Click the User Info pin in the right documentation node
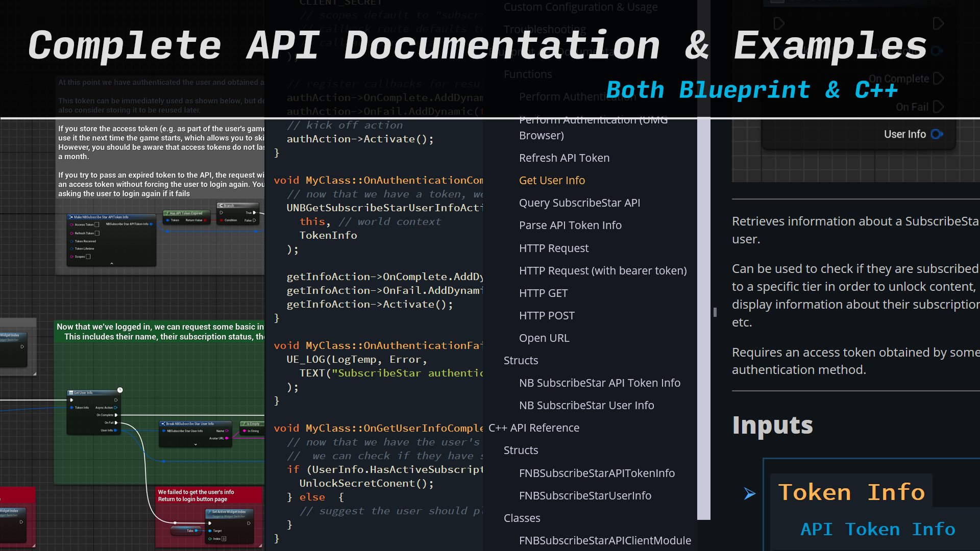 coord(937,134)
